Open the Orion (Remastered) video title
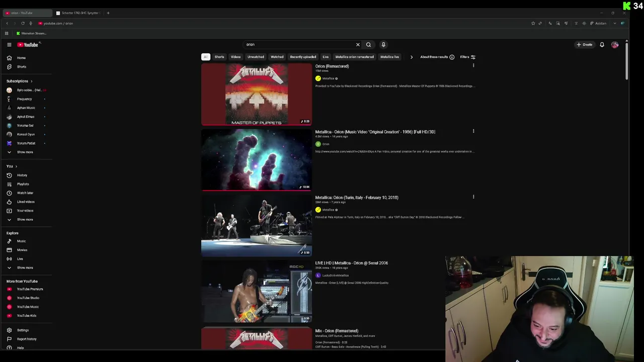This screenshot has width=644, height=362. click(332, 66)
